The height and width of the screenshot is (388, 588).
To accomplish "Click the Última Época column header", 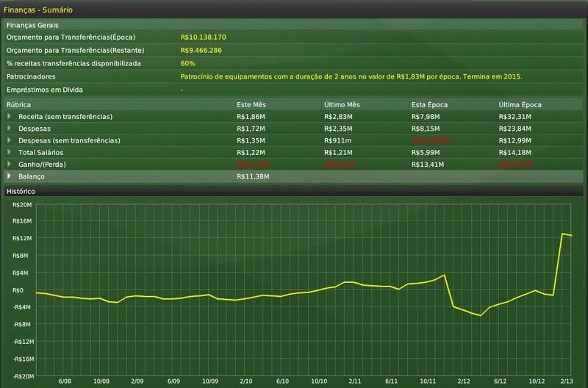I will tap(517, 104).
